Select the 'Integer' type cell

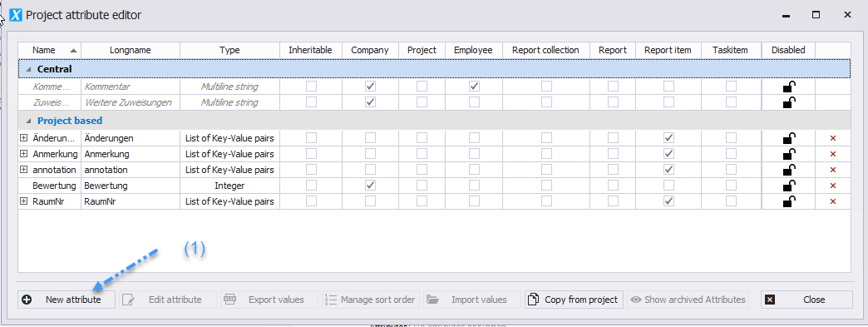point(229,186)
